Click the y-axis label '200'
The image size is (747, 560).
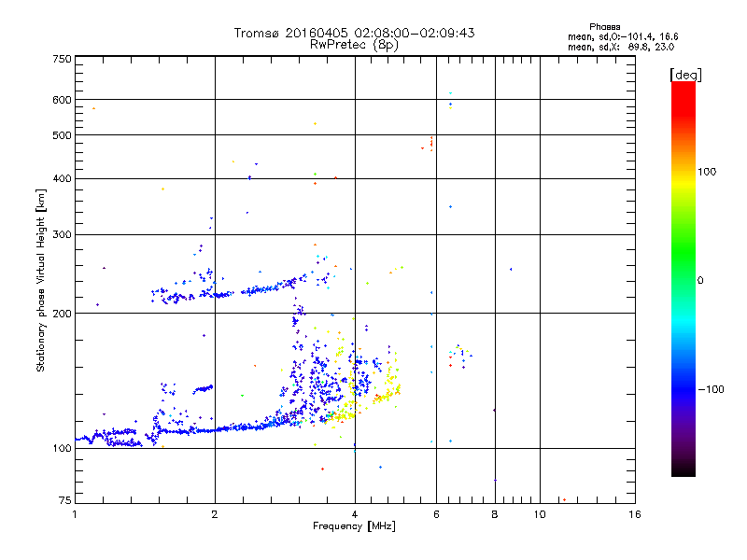click(x=62, y=314)
